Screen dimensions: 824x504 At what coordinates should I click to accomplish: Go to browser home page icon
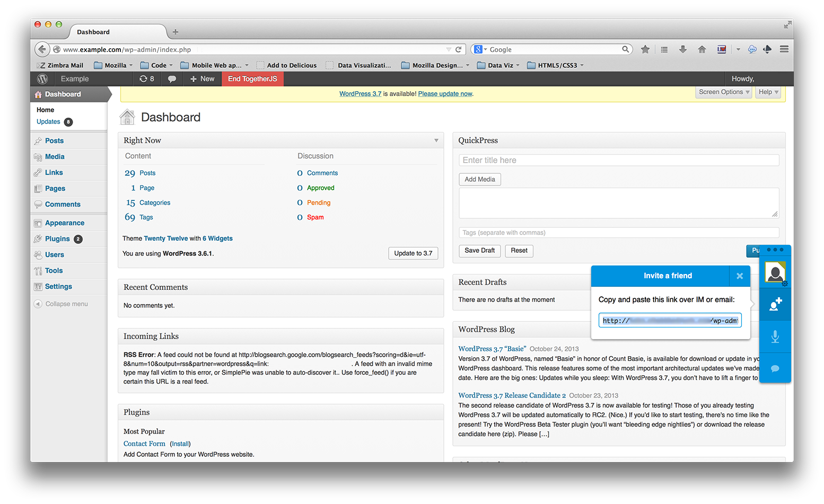(x=702, y=49)
